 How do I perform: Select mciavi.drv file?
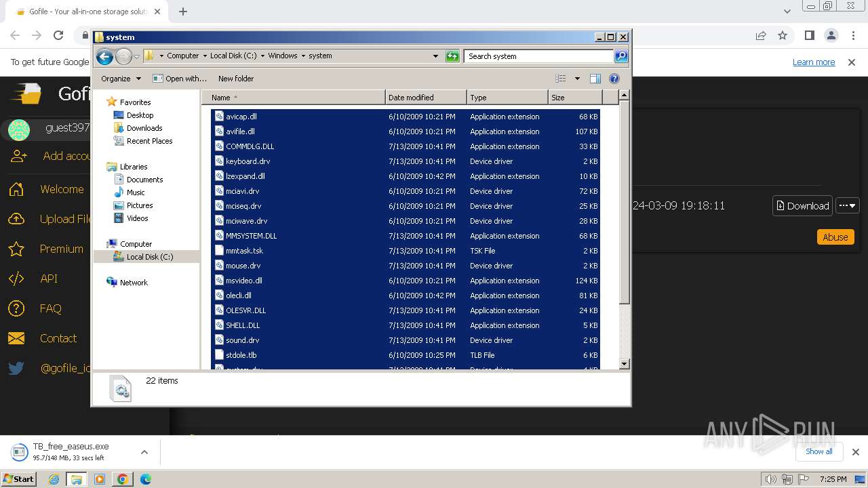coord(406,191)
